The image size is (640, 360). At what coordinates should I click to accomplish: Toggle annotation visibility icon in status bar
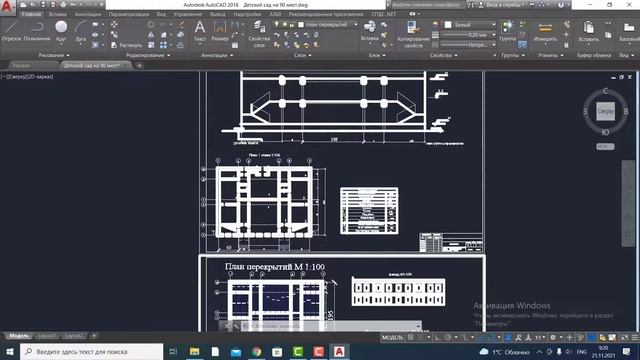click(518, 338)
